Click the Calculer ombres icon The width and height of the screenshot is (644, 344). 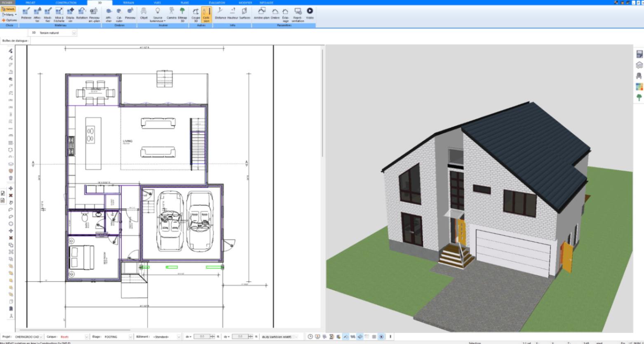pos(119,14)
